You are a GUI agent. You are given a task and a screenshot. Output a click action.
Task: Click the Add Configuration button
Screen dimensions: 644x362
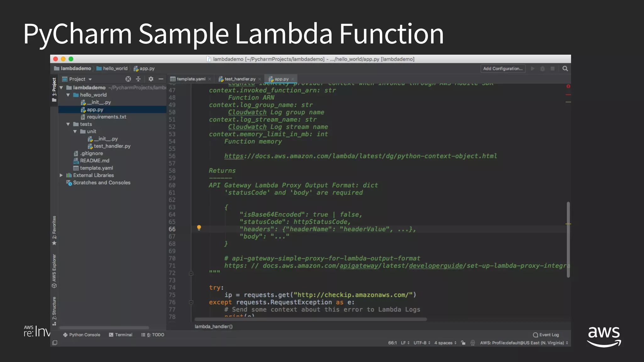[502, 69]
